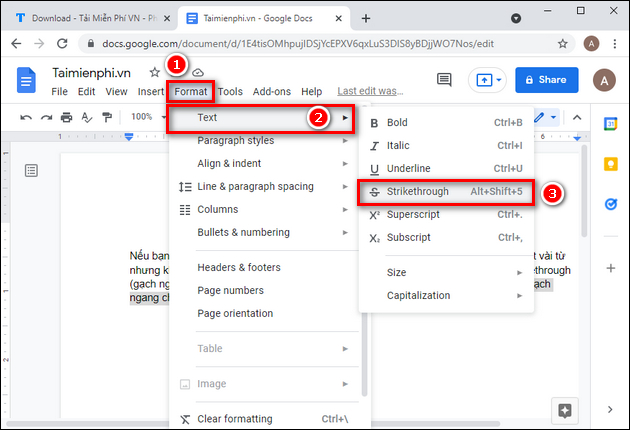Click the Google Docs home icon
The image size is (630, 430).
point(26,80)
